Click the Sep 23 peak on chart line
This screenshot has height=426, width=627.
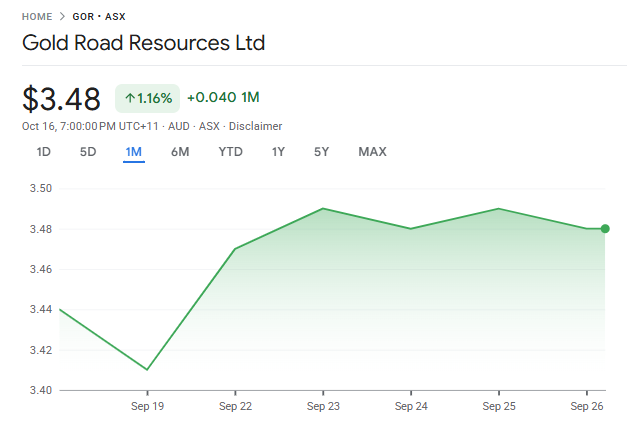pos(322,209)
